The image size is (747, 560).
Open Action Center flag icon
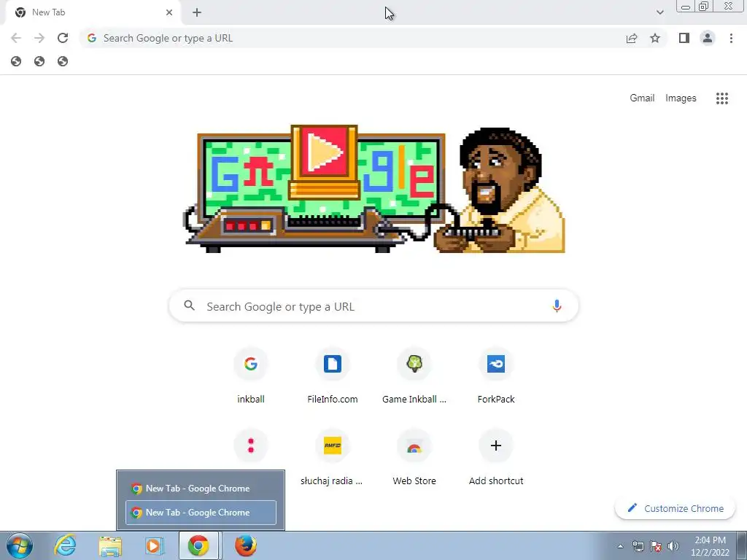(656, 546)
